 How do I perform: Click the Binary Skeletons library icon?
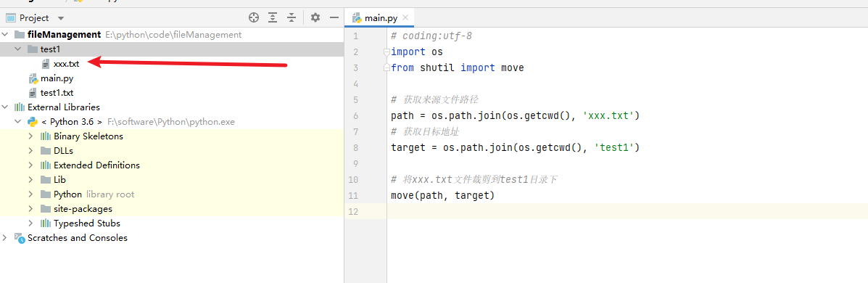[46, 136]
